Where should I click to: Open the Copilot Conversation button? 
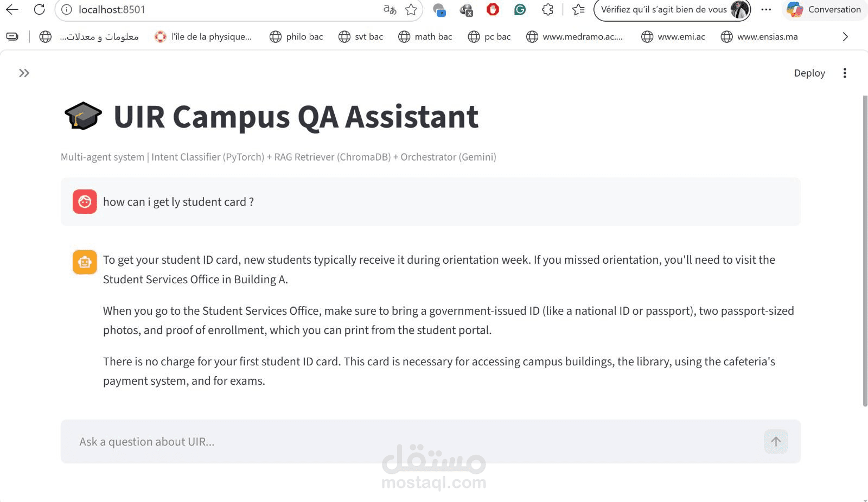coord(825,9)
